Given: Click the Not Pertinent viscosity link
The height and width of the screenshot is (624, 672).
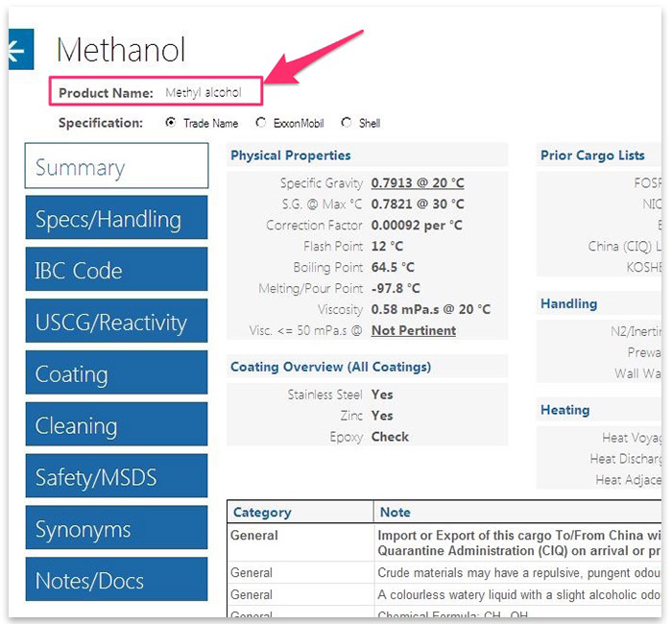Looking at the screenshot, I should coord(414,331).
